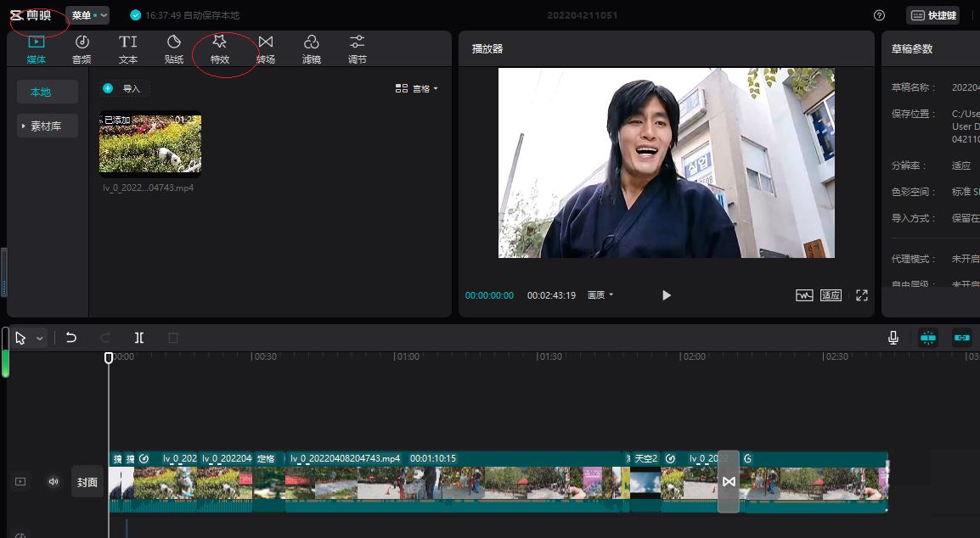Open the 音频 (Audio) panel
This screenshot has width=980, height=538.
click(x=82, y=47)
